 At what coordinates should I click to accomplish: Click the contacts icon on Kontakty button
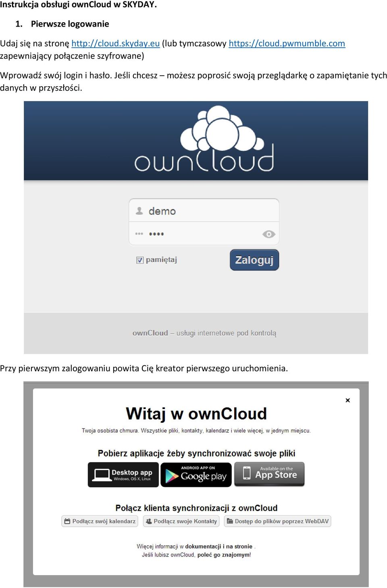(x=149, y=521)
